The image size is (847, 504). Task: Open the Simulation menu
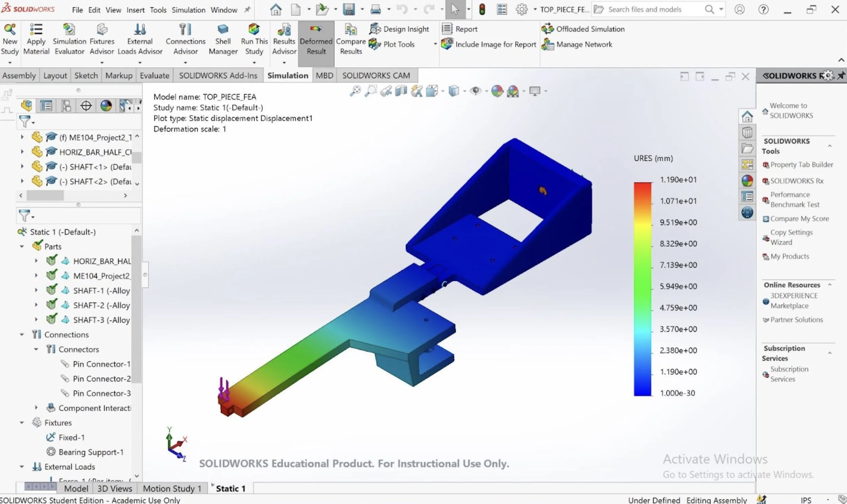pyautogui.click(x=188, y=10)
